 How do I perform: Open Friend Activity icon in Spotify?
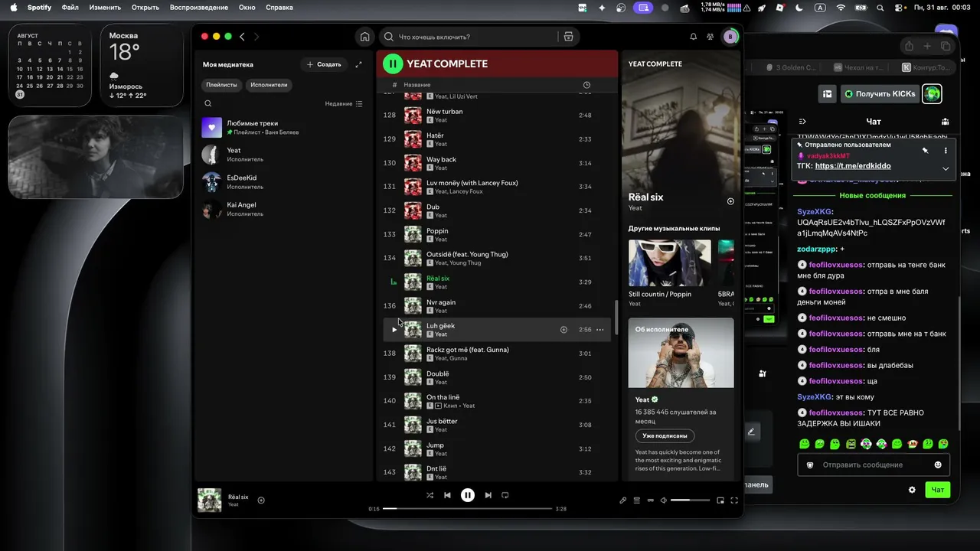(710, 37)
